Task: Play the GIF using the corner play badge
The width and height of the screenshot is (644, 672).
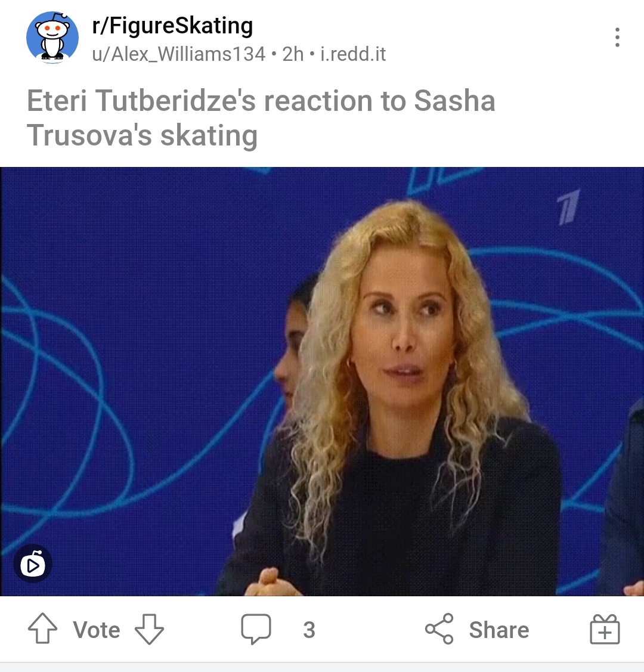Action: click(x=33, y=563)
